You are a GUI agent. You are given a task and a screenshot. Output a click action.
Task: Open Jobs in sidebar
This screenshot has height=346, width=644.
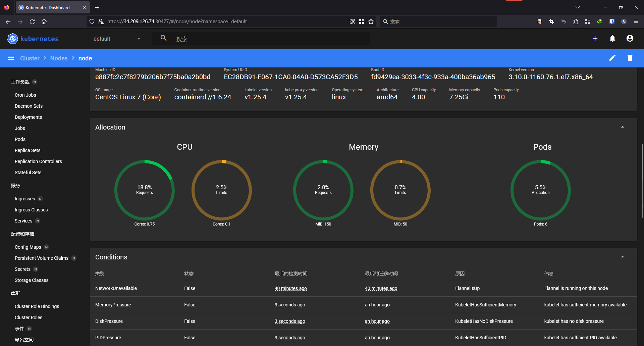click(x=20, y=128)
